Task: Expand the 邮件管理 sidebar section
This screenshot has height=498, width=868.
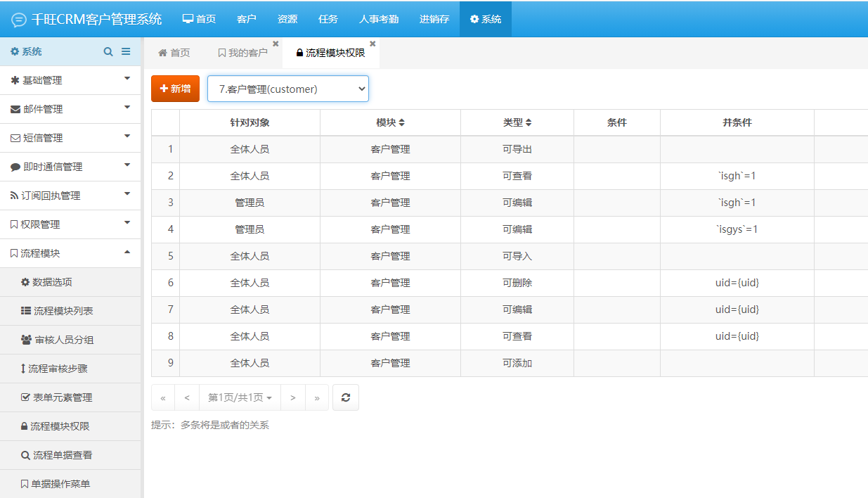Action: point(70,109)
